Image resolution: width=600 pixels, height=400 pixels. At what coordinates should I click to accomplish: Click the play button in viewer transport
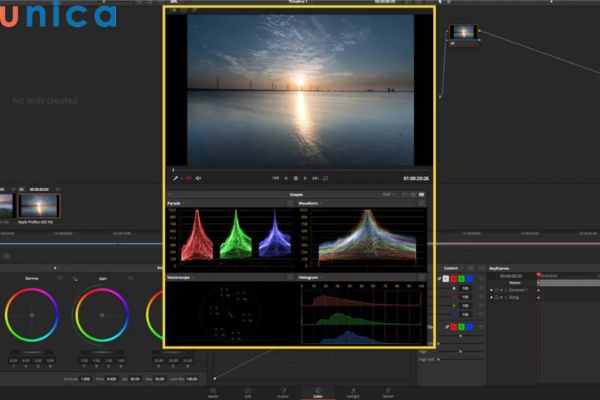coord(307,178)
